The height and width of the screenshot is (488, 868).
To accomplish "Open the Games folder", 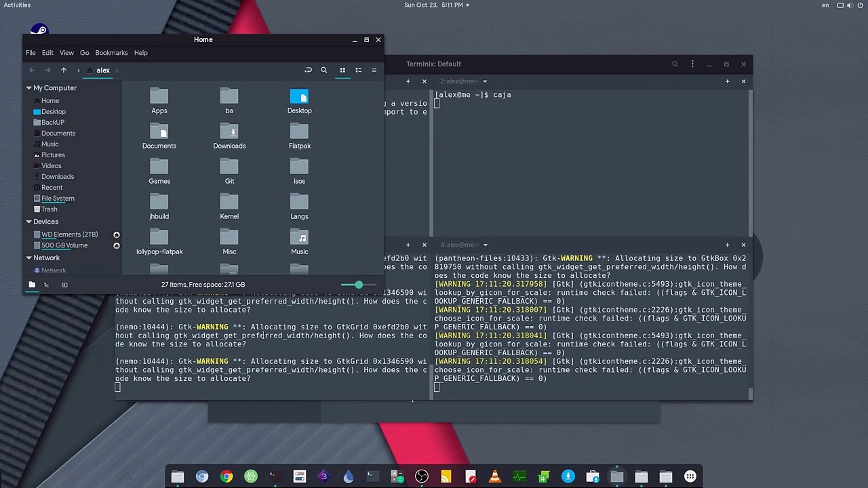I will point(159,171).
